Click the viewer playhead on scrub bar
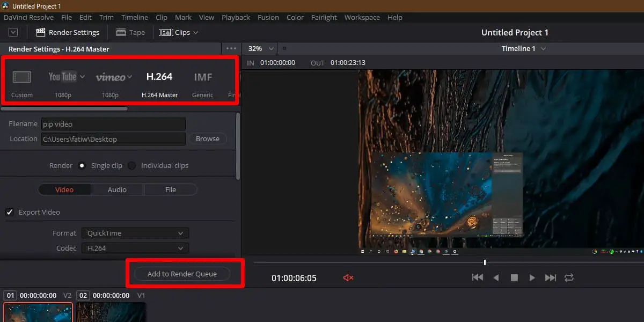The image size is (644, 322). (485, 262)
